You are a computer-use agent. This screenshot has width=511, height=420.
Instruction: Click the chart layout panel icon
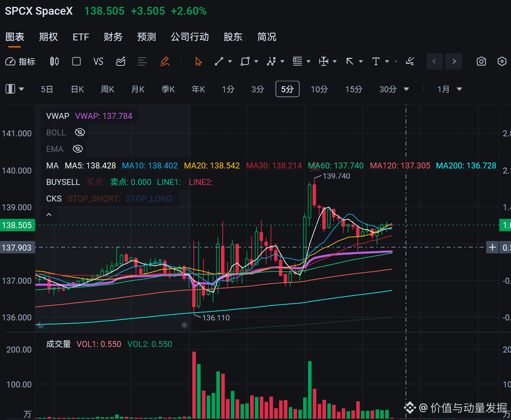[11, 89]
